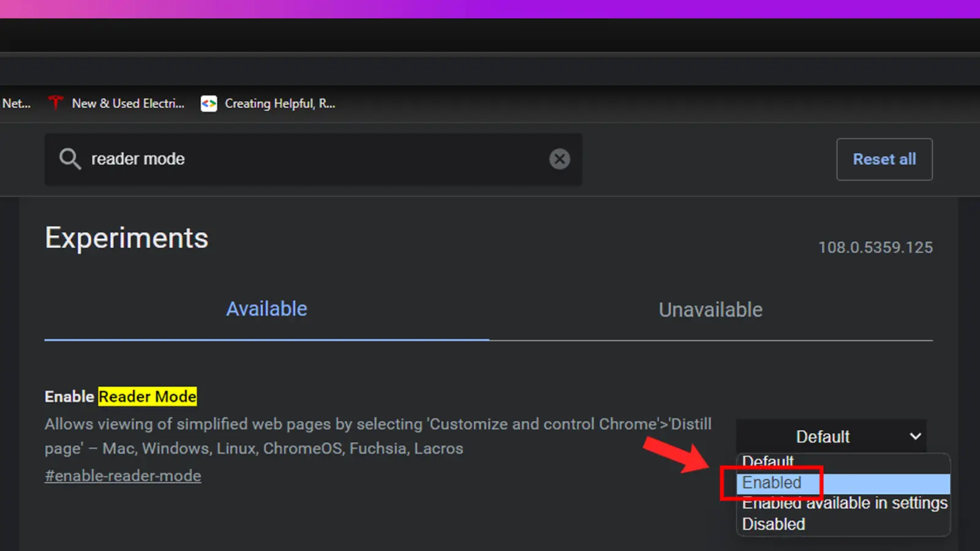980x551 pixels.
Task: Click the version number 108.0.5359.125
Action: (x=875, y=247)
